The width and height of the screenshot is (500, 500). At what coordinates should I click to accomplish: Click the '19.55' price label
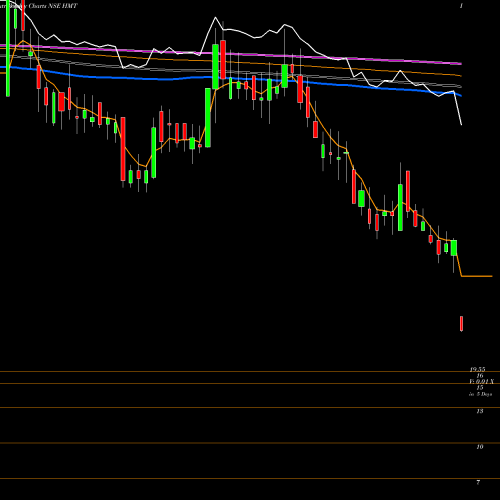click(x=477, y=370)
